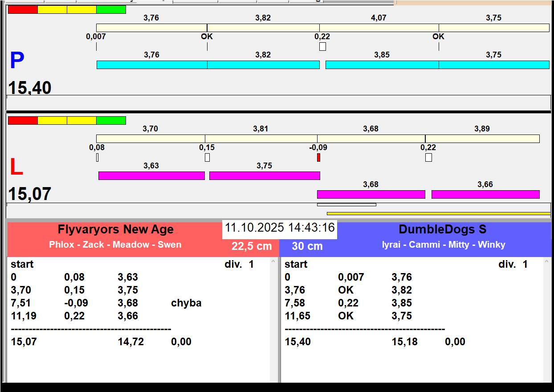Click the DumbleDogs S team header
Screen dimensions: 554x392
tap(442, 230)
